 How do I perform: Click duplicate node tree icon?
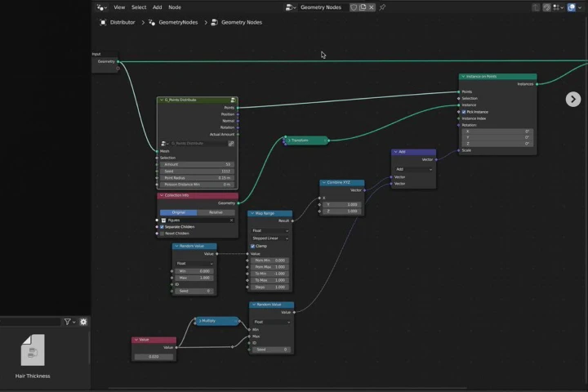tap(363, 7)
